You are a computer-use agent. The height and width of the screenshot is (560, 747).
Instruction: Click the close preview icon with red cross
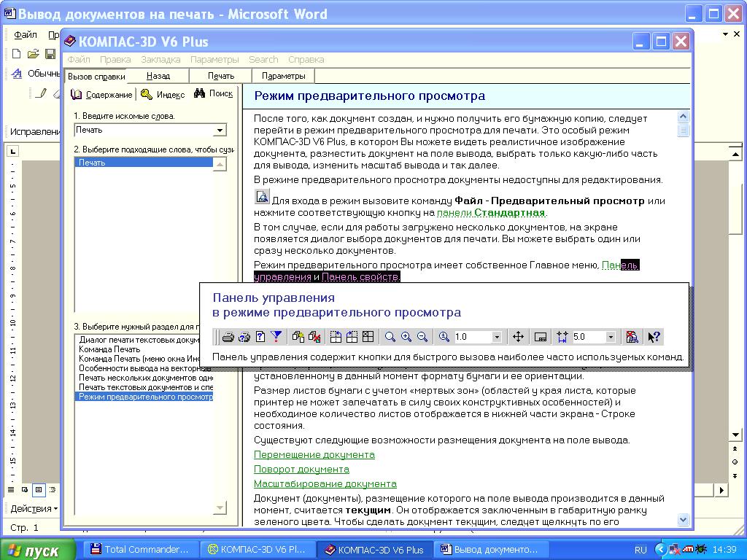(x=632, y=337)
